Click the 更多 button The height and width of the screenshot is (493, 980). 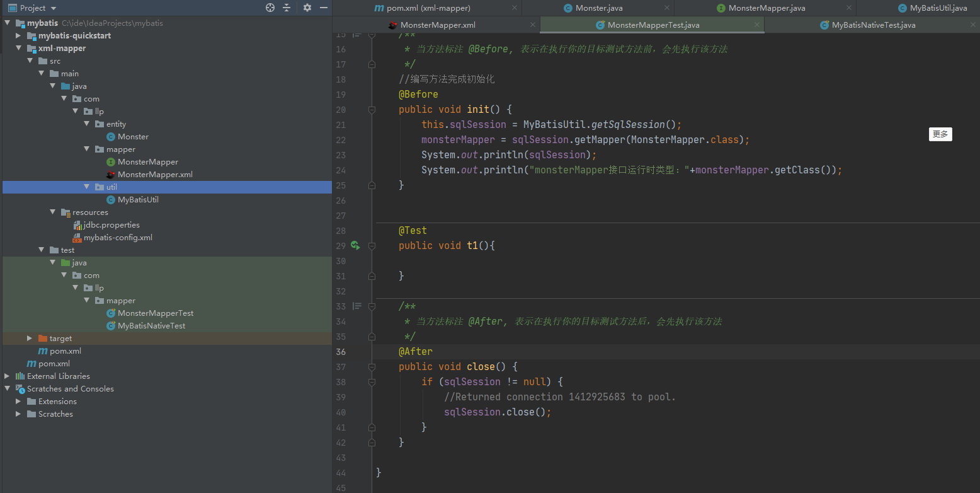coord(940,134)
